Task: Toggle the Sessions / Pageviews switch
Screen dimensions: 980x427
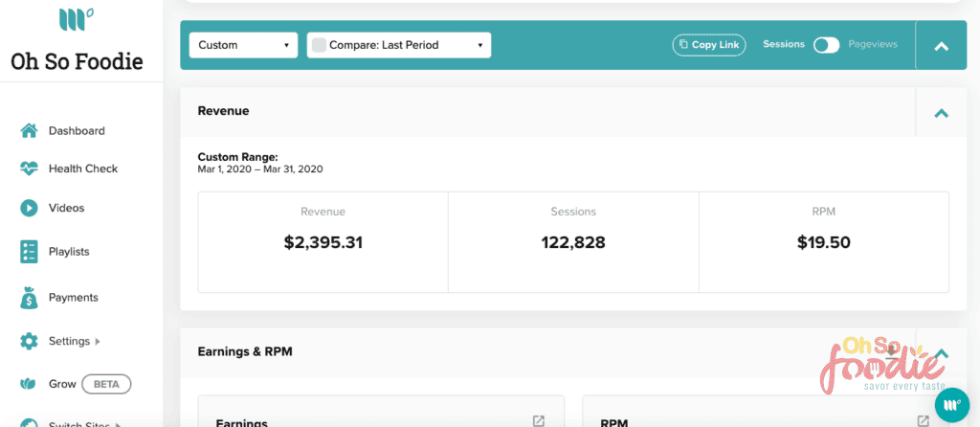Action: pos(826,45)
